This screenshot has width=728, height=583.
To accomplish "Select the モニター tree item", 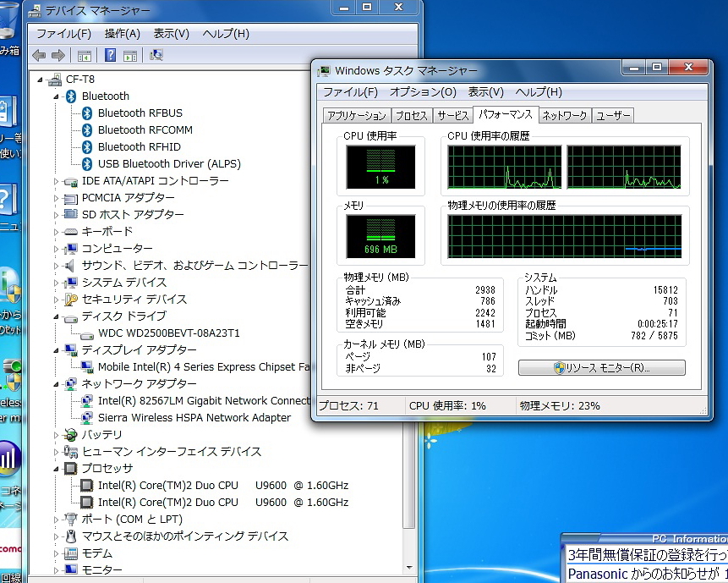I will coord(101,570).
